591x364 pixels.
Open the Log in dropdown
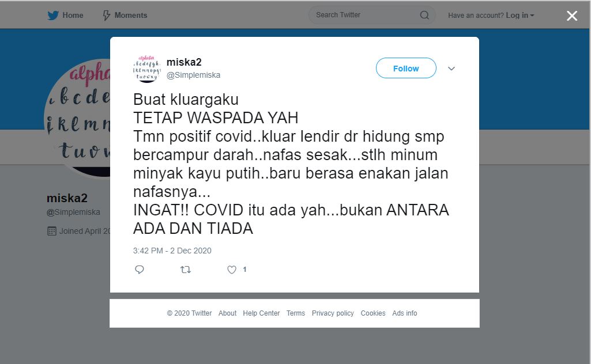click(x=520, y=16)
